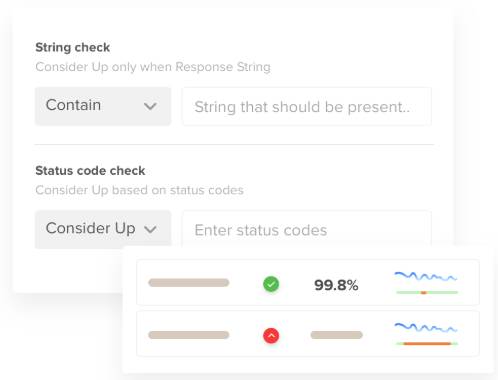Click the monitor name placeholder in the second row
The height and width of the screenshot is (380, 498).
pos(189,335)
